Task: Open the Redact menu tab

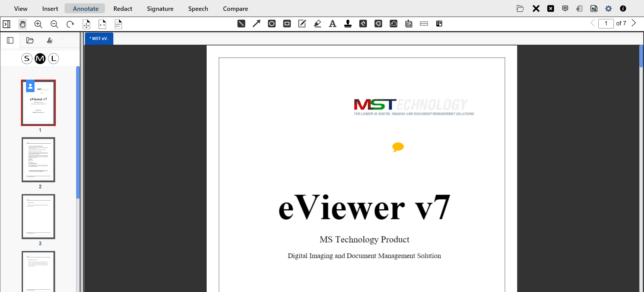Action: [x=123, y=8]
